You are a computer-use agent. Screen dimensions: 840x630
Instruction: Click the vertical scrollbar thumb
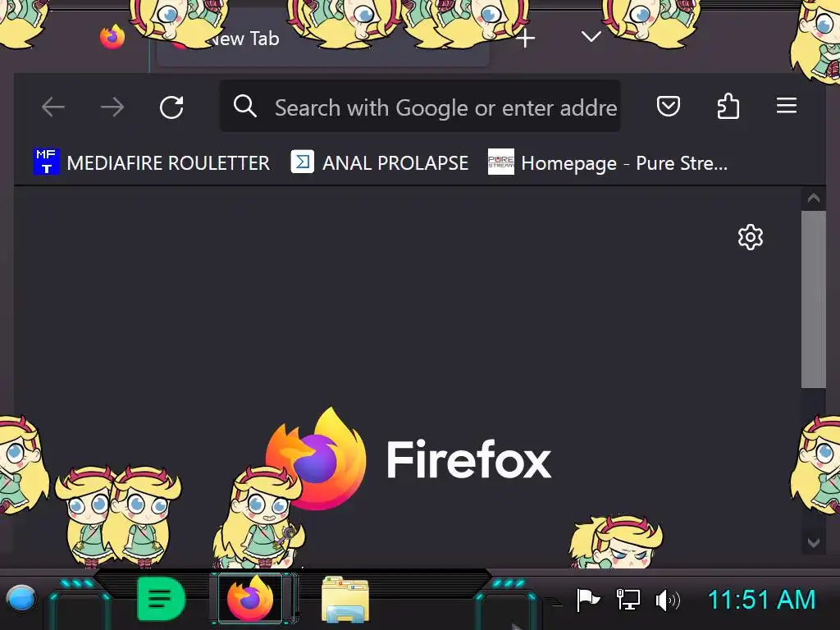pos(813,299)
